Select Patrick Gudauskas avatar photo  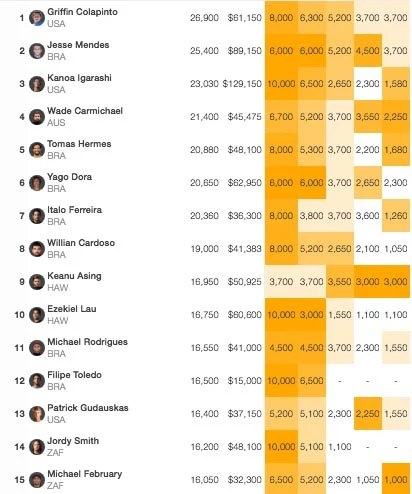[x=37, y=414]
